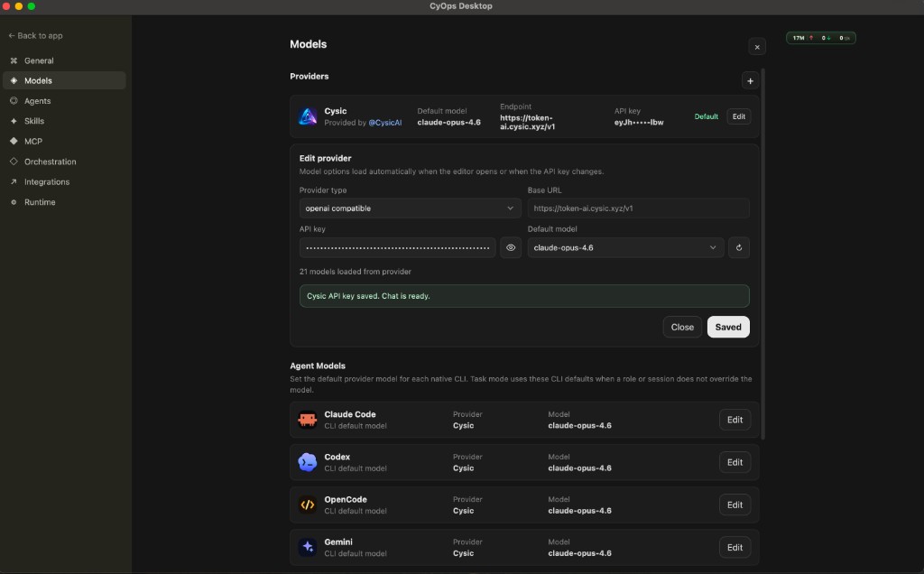This screenshot has height=574, width=924.
Task: Click the Codex agent icon
Action: (308, 462)
